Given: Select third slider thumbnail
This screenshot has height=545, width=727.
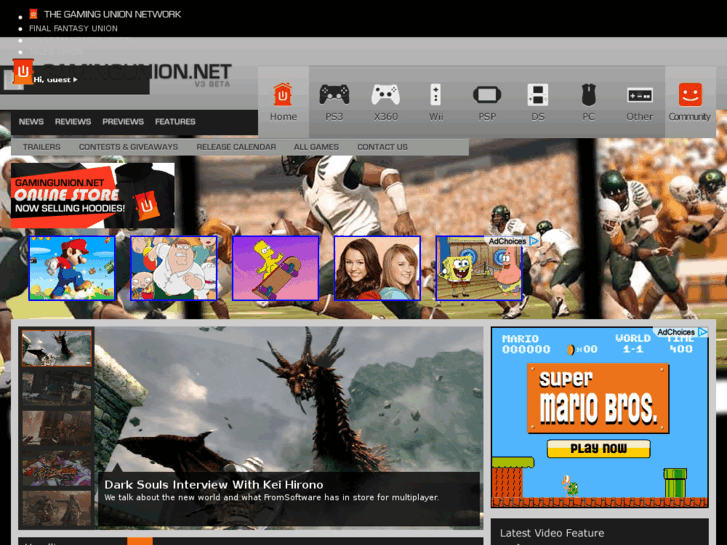Looking at the screenshot, I should click(x=57, y=428).
